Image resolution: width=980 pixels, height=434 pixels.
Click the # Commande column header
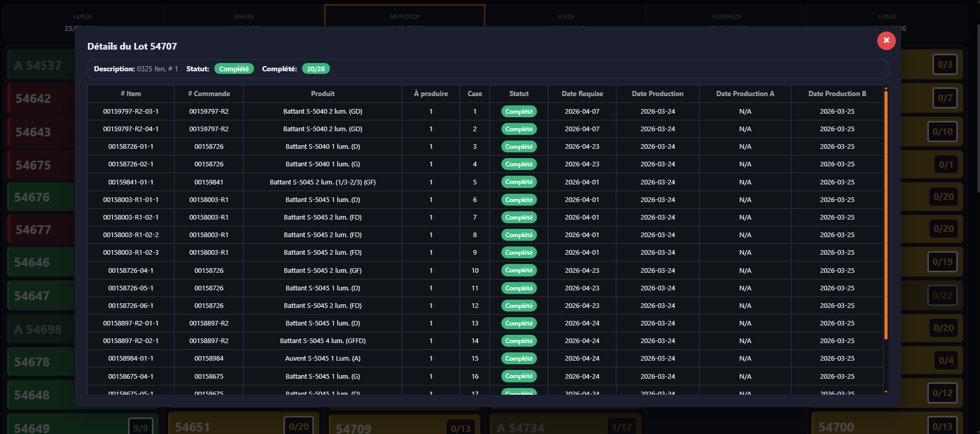[x=209, y=94]
